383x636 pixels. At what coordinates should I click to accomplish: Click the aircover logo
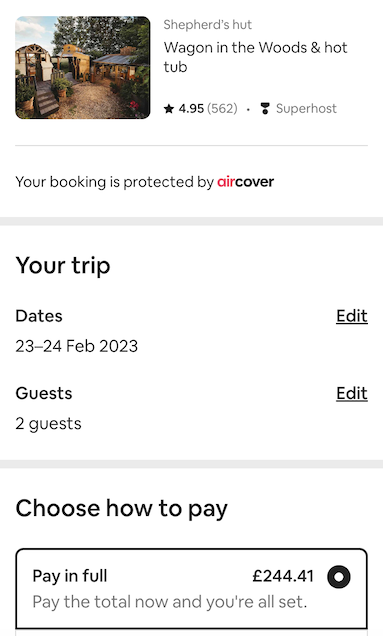click(245, 182)
